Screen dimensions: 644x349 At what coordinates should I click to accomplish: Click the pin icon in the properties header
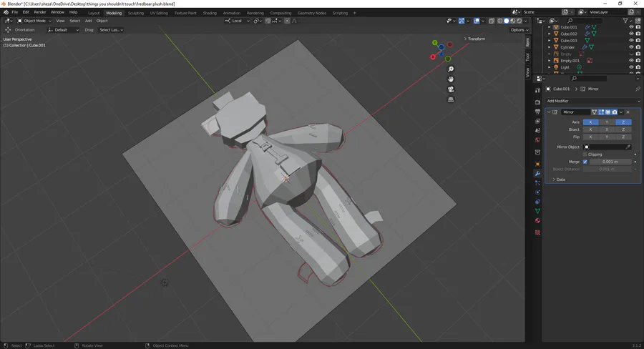tap(638, 89)
